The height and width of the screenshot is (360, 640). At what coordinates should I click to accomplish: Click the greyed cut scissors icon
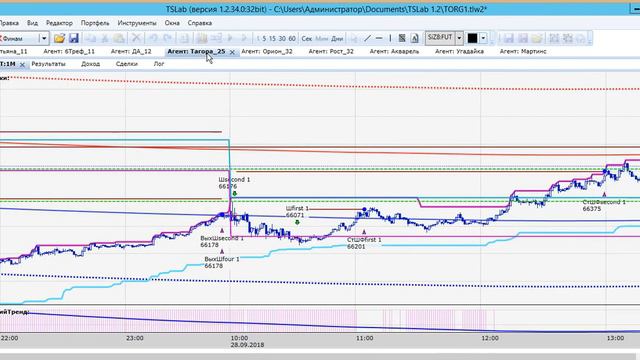click(104, 38)
